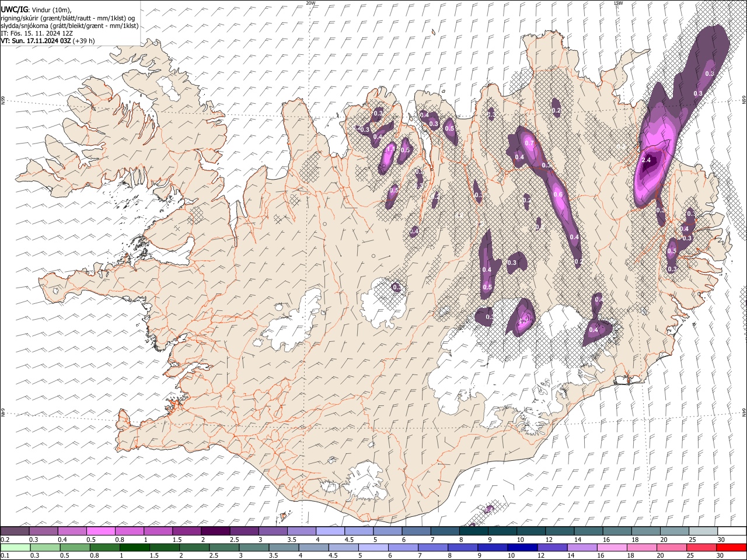The height and width of the screenshot is (560, 747).
Task: Select the darkest purple 2 snow-scale swatch
Action: pyautogui.click(x=215, y=531)
